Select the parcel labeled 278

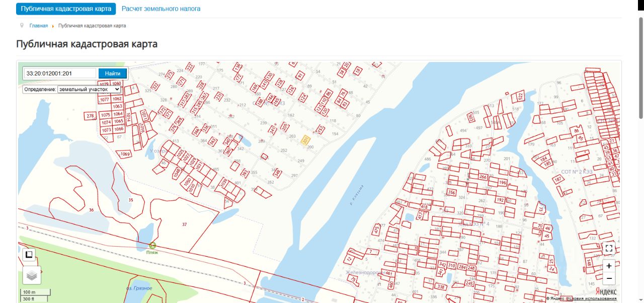point(91,116)
